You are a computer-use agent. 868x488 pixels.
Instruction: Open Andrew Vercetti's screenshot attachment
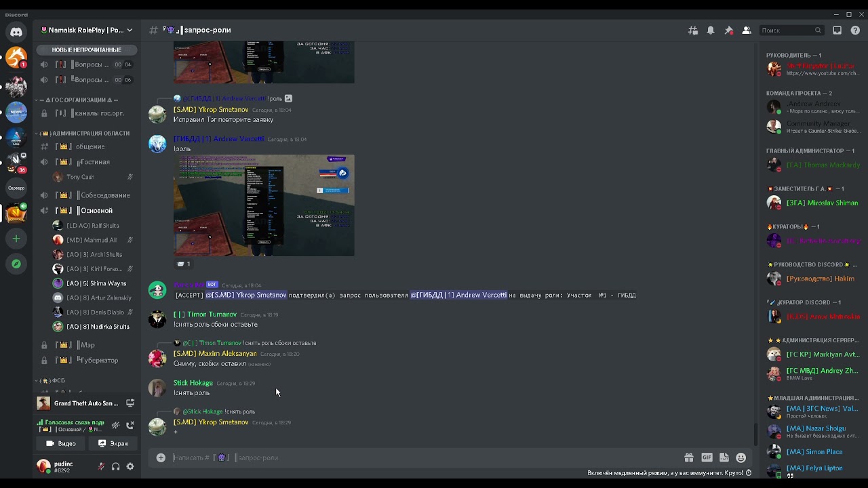(x=264, y=205)
